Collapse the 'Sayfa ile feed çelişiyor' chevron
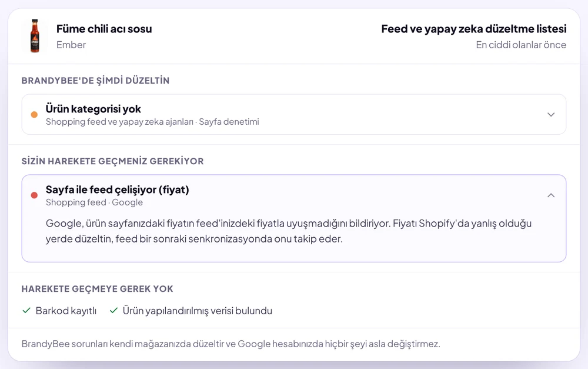Screen dimensions: 588x369 (550, 195)
